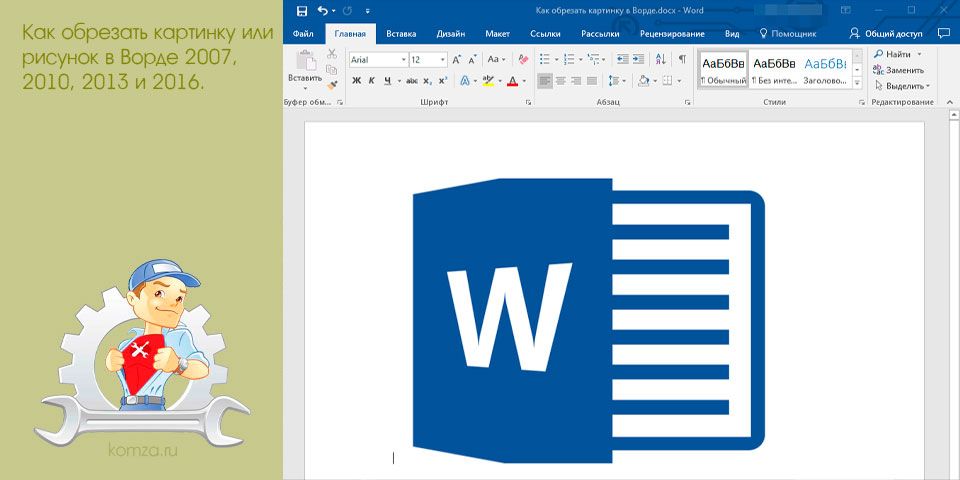Clear all formatting with the eraser icon
960x480 pixels.
point(523,60)
